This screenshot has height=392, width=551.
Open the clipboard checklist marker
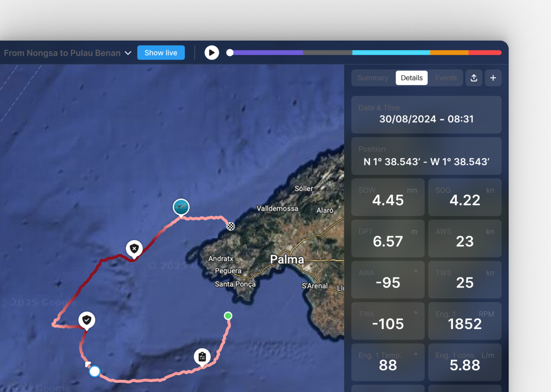[202, 357]
